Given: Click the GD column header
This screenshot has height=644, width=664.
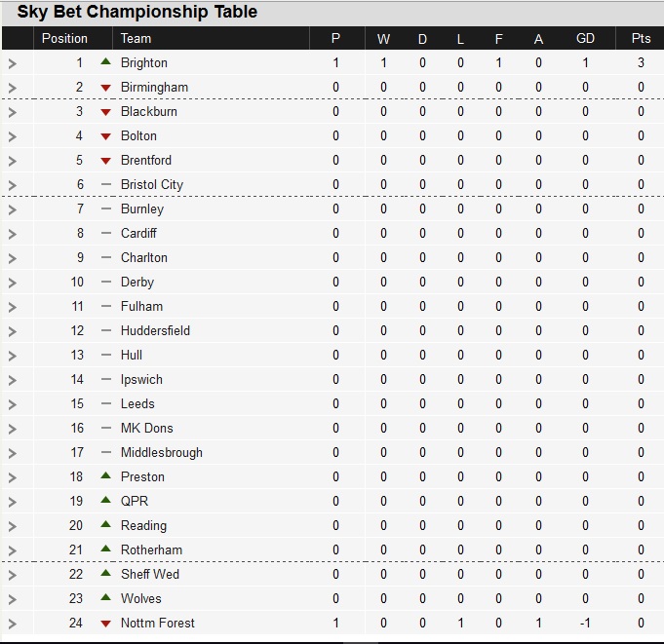Looking at the screenshot, I should point(585,39).
